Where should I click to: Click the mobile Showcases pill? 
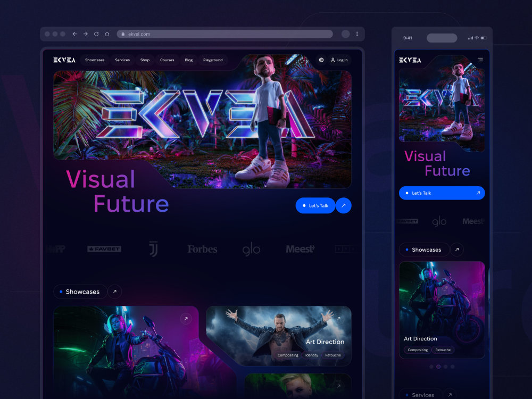424,250
